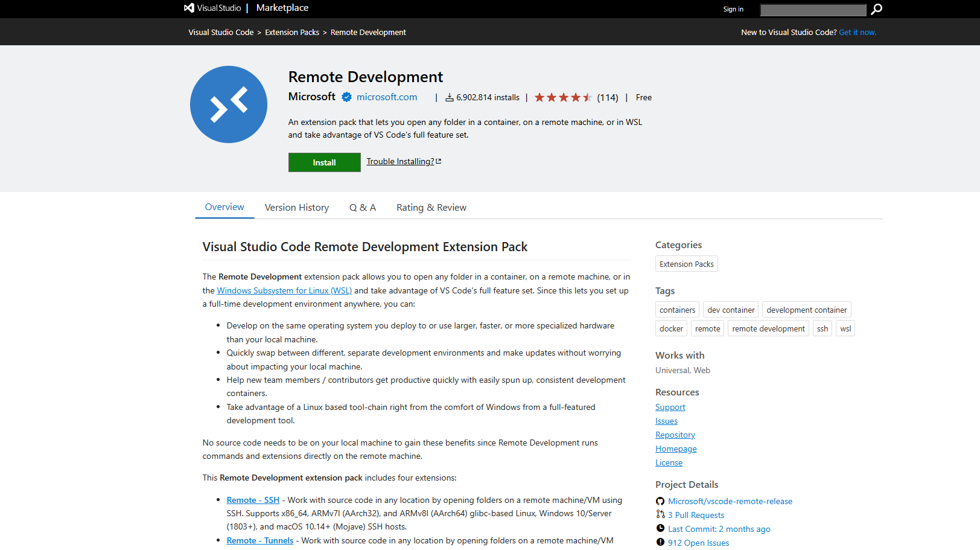The image size is (980, 550).
Task: Click the 6,902,814 installs text
Action: [488, 97]
